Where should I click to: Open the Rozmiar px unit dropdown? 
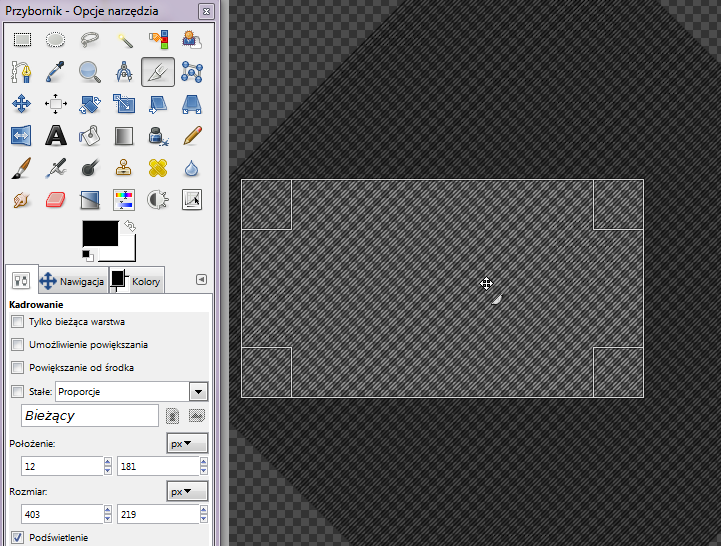[186, 492]
